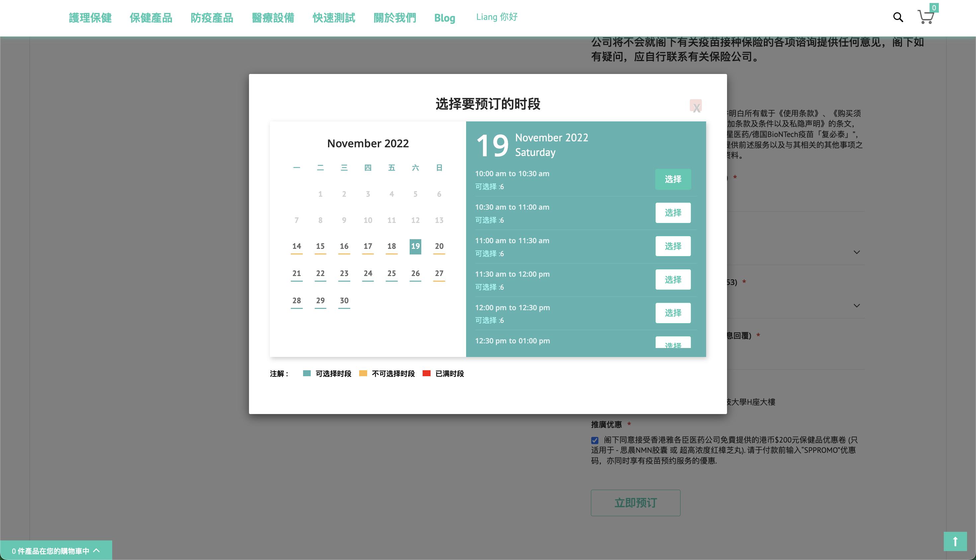Go to the Blog page

(x=445, y=18)
